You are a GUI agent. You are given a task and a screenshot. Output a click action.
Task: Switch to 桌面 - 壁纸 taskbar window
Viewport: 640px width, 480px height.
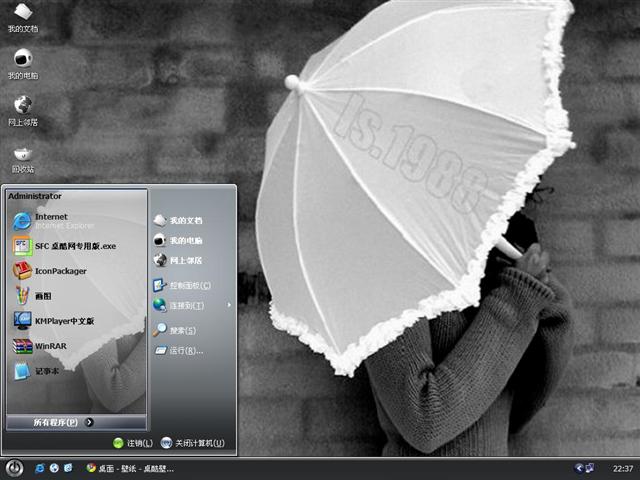[130, 469]
